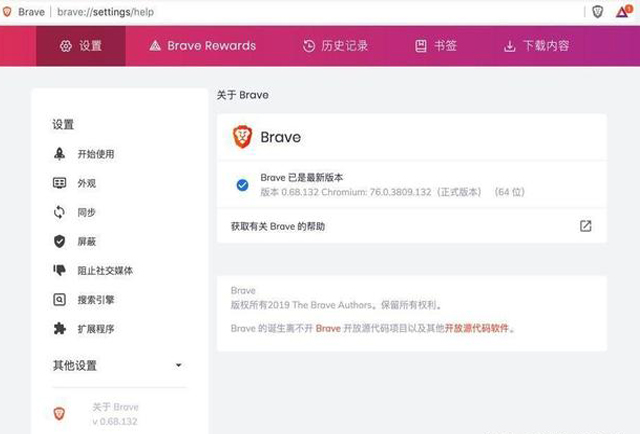
Task: Open the 历史记录 tab
Action: point(336,46)
